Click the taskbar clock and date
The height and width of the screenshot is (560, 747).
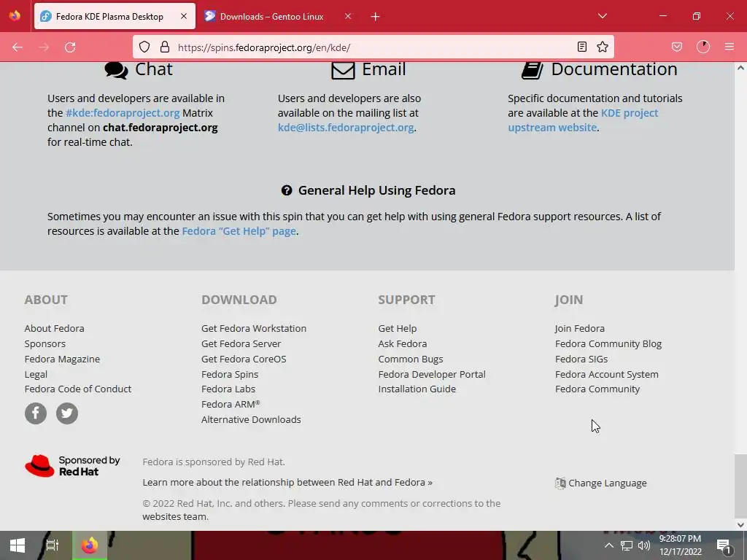(680, 545)
